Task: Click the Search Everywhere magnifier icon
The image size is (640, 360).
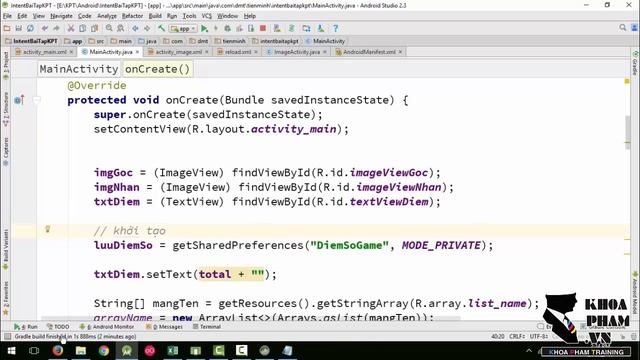Action: [622, 28]
